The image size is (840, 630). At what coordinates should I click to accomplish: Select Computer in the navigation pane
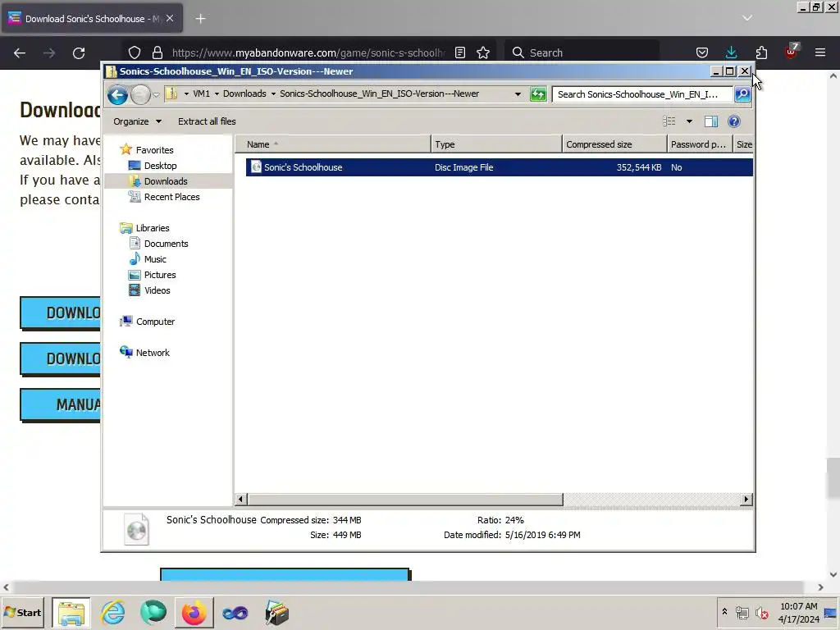(155, 322)
